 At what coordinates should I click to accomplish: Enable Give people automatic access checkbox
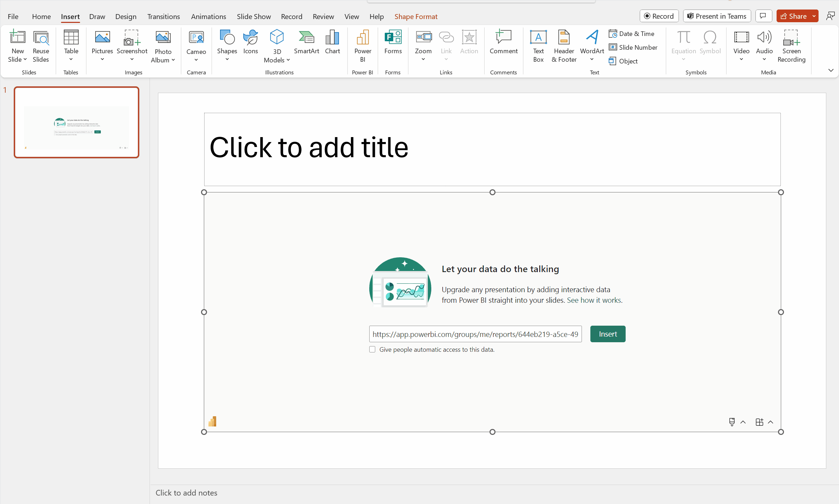(x=372, y=350)
